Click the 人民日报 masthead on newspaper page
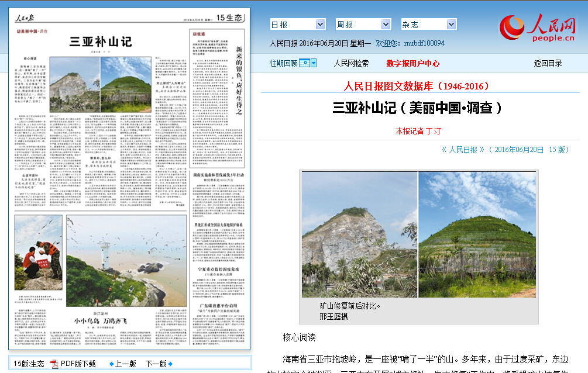588x373 pixels. (25, 18)
